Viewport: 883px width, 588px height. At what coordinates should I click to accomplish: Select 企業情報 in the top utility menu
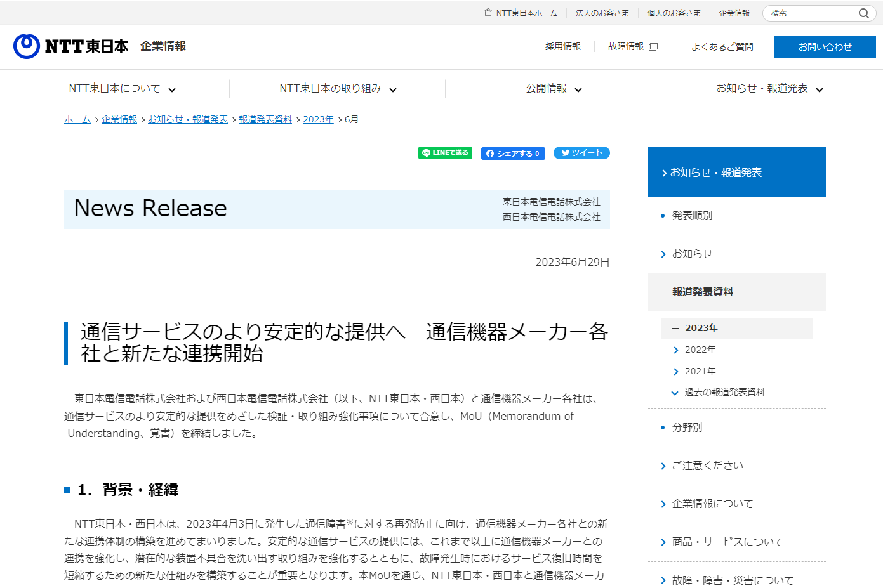point(734,11)
